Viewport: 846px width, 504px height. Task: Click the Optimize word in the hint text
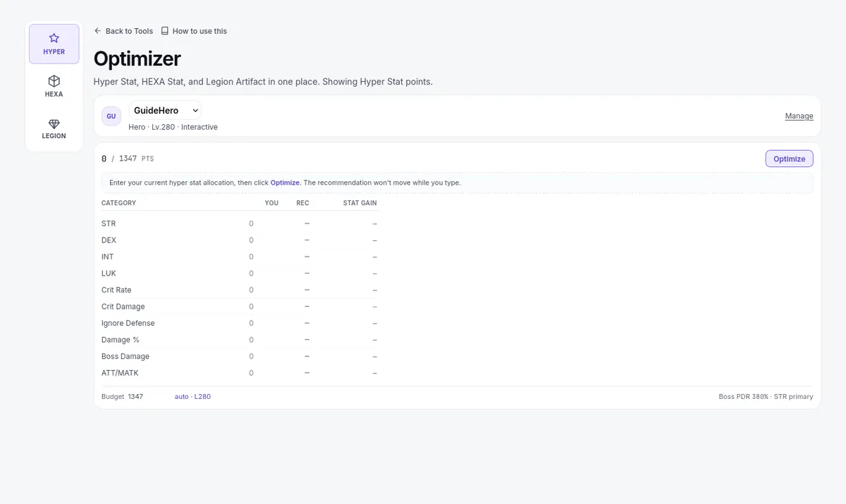click(285, 183)
